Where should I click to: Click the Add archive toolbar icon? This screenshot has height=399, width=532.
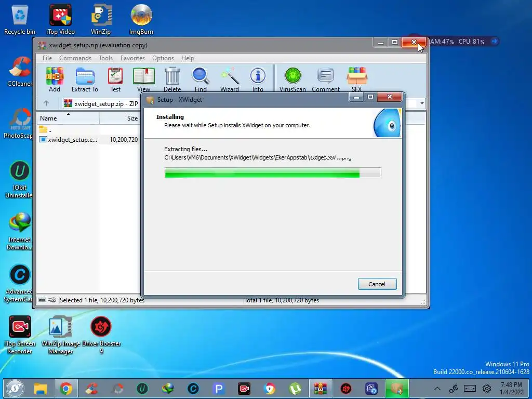point(55,79)
